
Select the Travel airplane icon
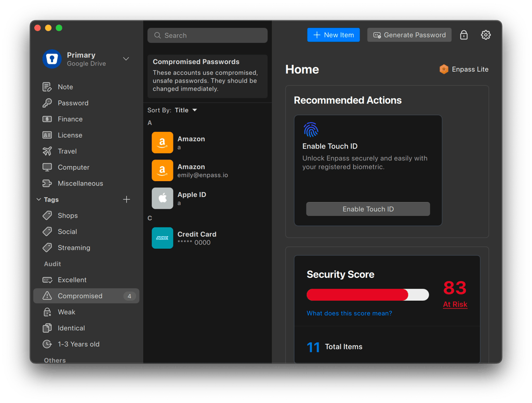[x=47, y=151]
